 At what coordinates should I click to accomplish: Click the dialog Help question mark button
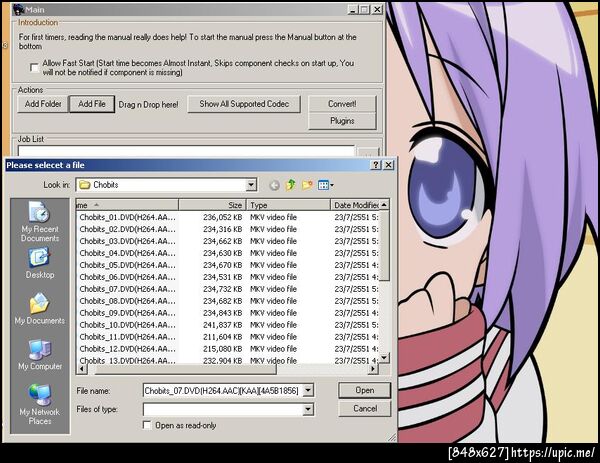click(x=376, y=165)
